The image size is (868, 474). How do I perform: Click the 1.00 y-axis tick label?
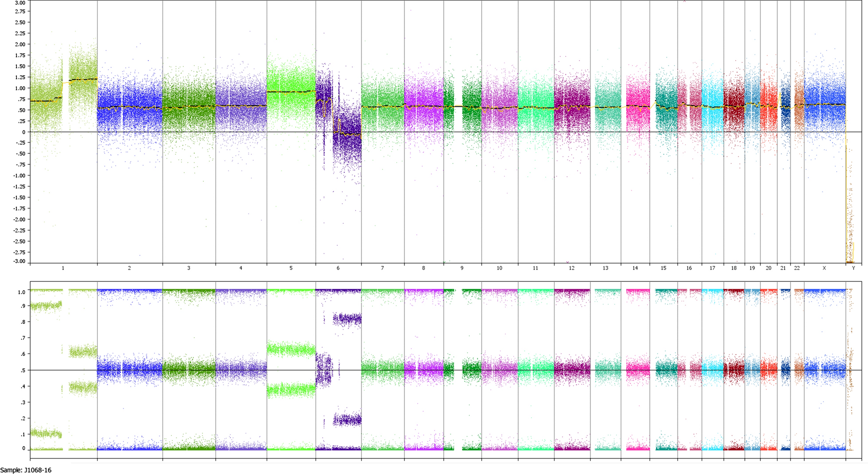point(20,88)
